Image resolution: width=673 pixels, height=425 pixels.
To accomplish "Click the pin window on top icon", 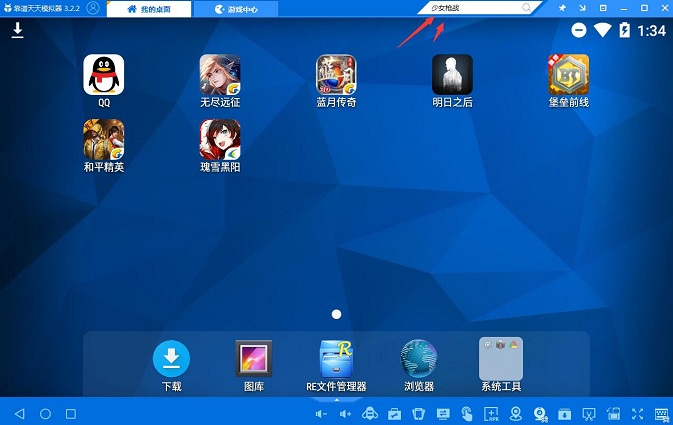I will tap(562, 8).
